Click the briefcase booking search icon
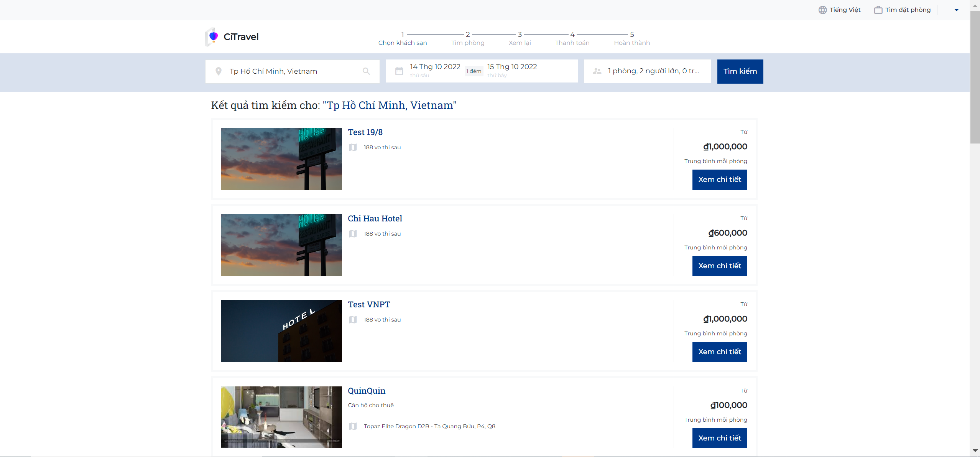 click(878, 10)
